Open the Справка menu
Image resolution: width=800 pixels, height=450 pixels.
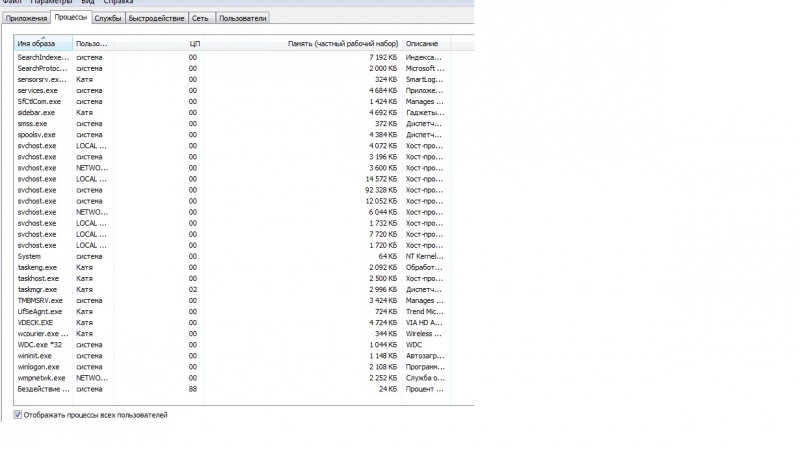click(x=118, y=2)
